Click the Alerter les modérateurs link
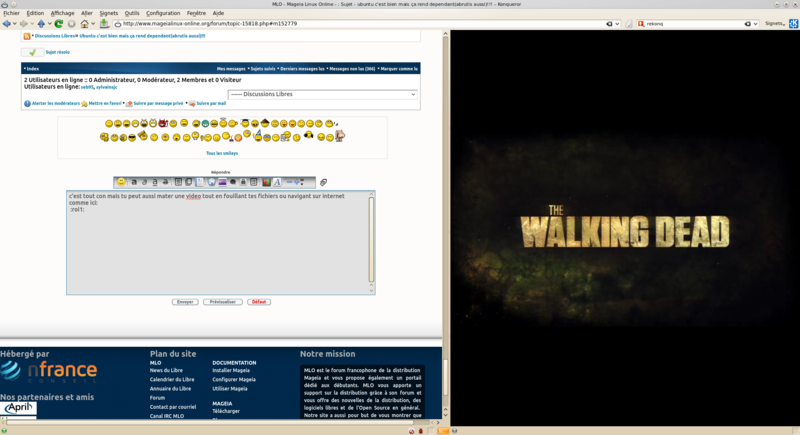 (x=56, y=104)
